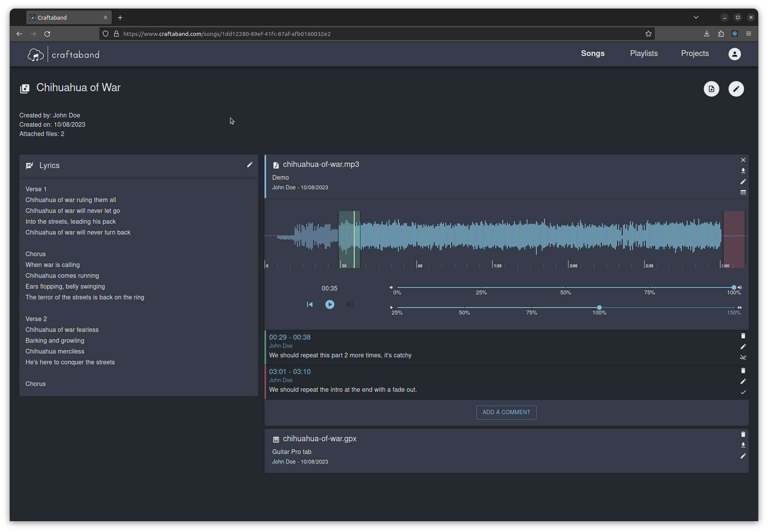Open the Projects navigation tab
The width and height of the screenshot is (768, 532).
695,54
